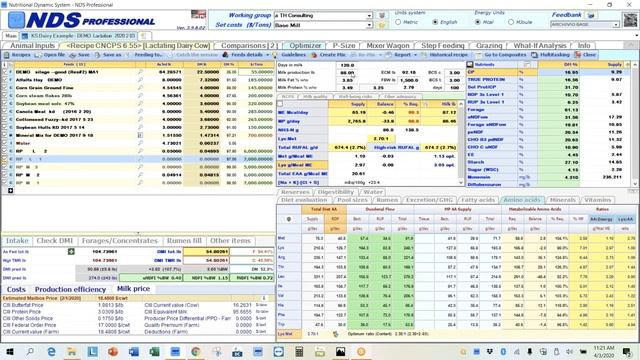Select the Mcal energy radio button
Screen dimensions: 640x360
478,22
